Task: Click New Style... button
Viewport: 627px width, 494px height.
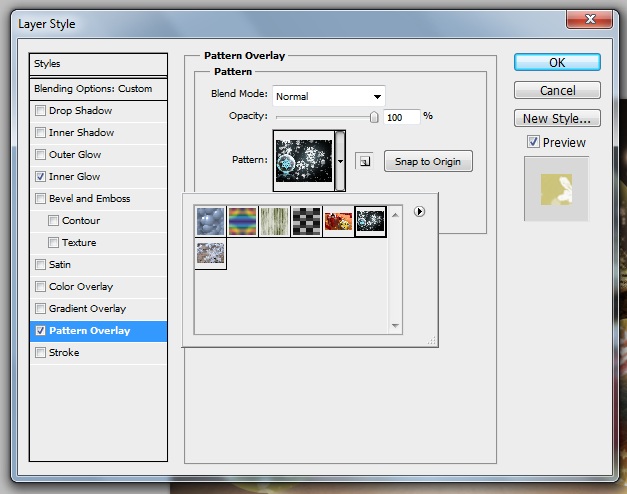Action: point(557,118)
